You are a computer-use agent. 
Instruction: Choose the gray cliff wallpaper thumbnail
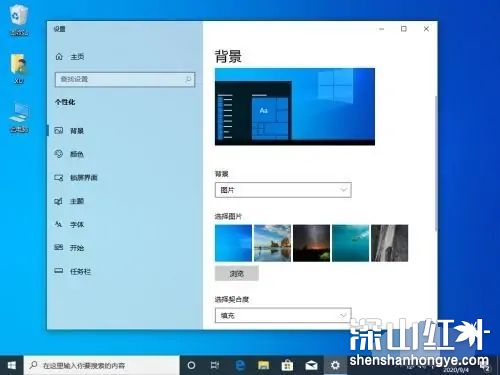click(x=389, y=243)
